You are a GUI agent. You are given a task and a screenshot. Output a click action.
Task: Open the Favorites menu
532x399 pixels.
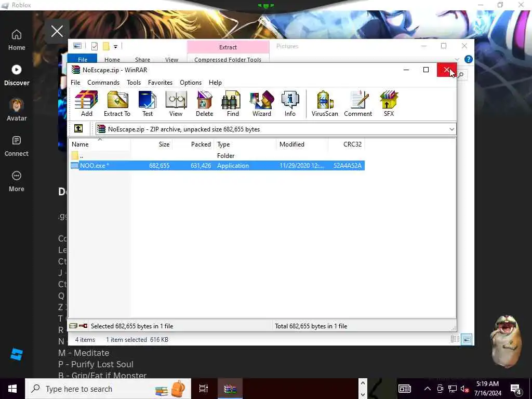[160, 83]
